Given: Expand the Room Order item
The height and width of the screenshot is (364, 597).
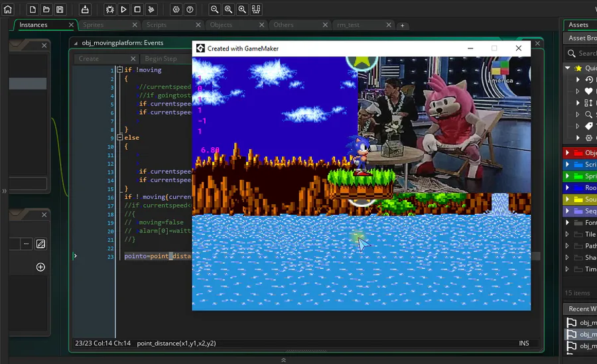Looking at the screenshot, I should pyautogui.click(x=578, y=103).
